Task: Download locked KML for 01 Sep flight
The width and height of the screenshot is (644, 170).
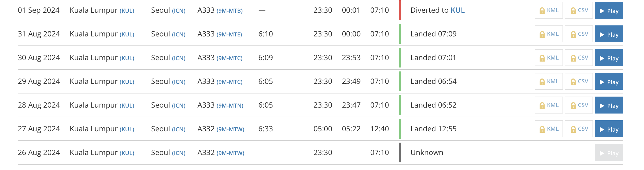Action: (549, 10)
